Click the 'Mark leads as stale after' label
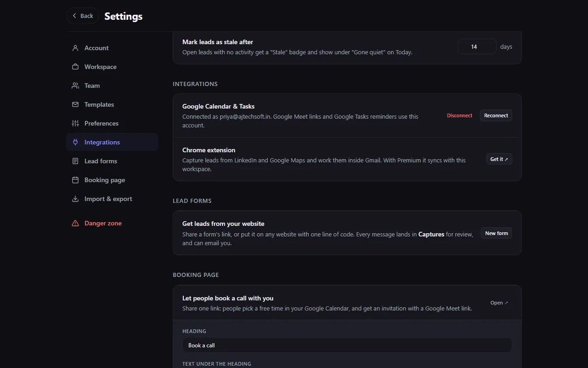Image resolution: width=588 pixels, height=368 pixels. pyautogui.click(x=218, y=42)
